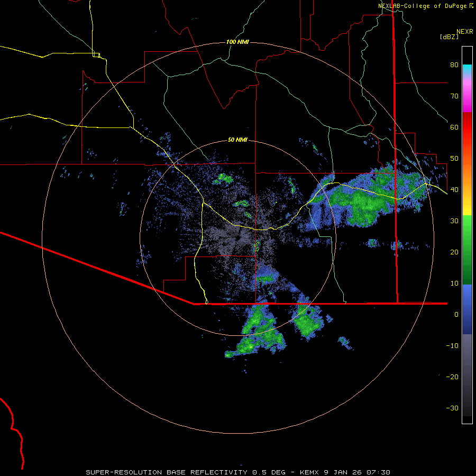
Task: Click the blue segment of the color bar
Action: 467,309
